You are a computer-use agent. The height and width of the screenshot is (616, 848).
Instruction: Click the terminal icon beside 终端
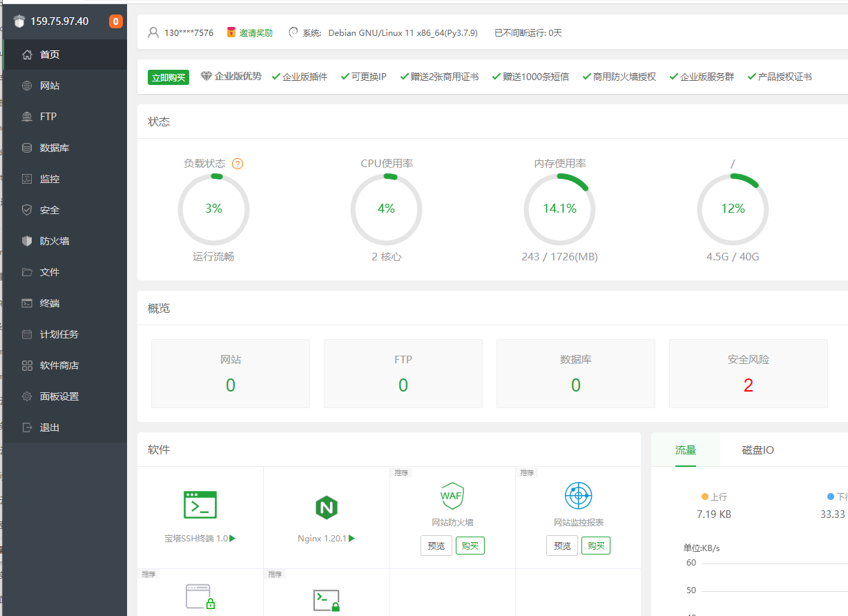coord(27,303)
